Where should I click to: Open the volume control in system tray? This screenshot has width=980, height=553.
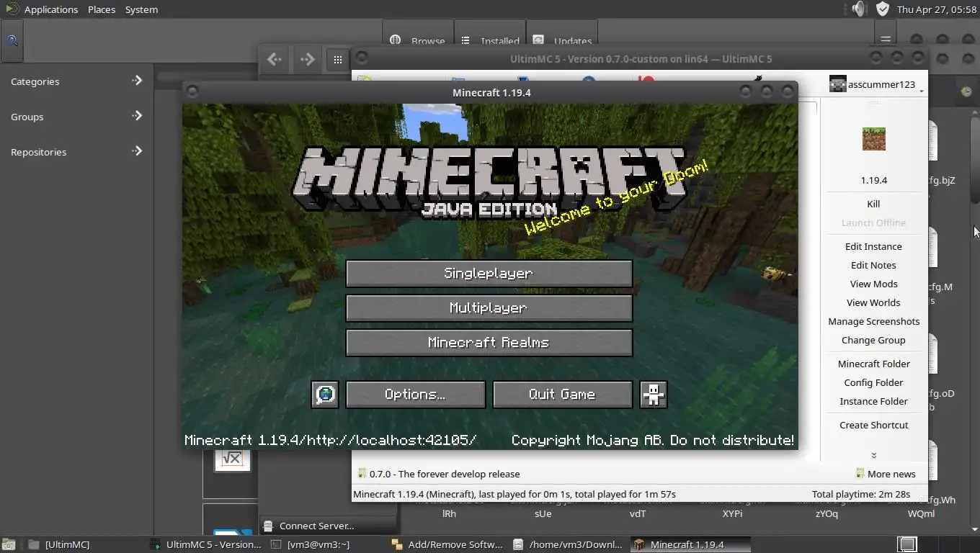pyautogui.click(x=858, y=9)
